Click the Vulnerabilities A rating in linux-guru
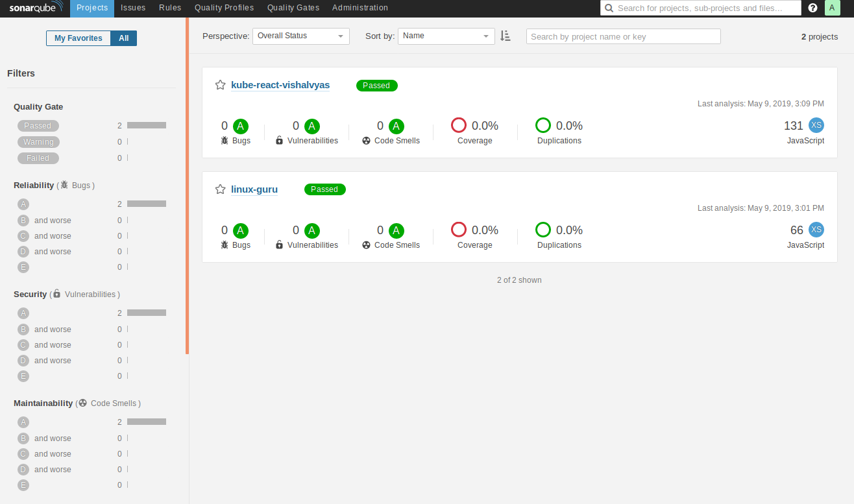This screenshot has width=854, height=504. click(x=312, y=230)
